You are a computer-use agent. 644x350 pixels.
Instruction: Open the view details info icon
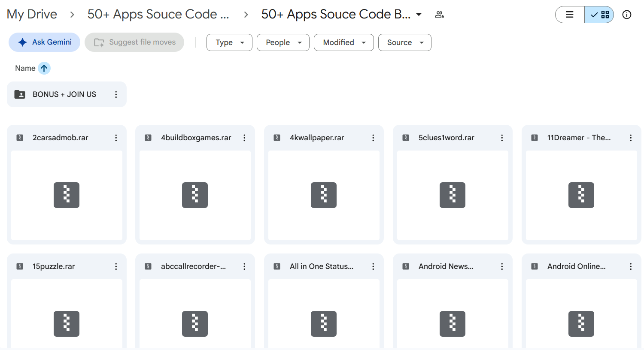tap(627, 15)
